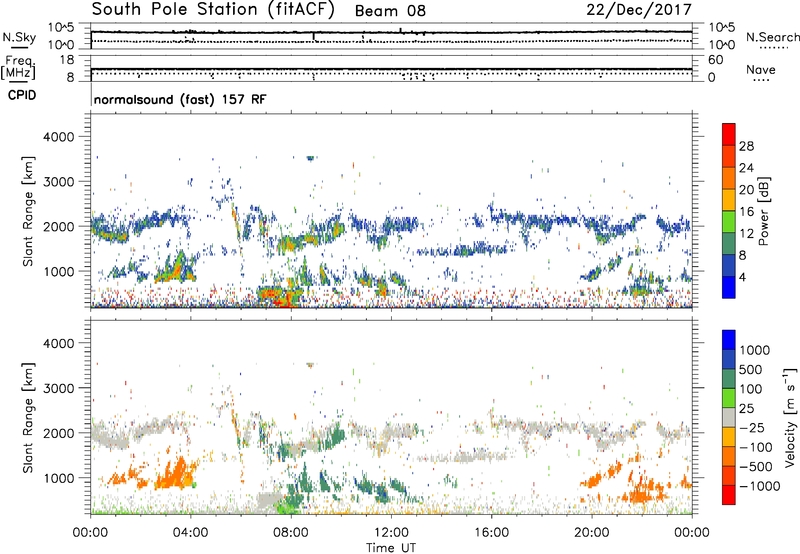Click the 'South Pole Station (fitACF)' title

[213, 10]
